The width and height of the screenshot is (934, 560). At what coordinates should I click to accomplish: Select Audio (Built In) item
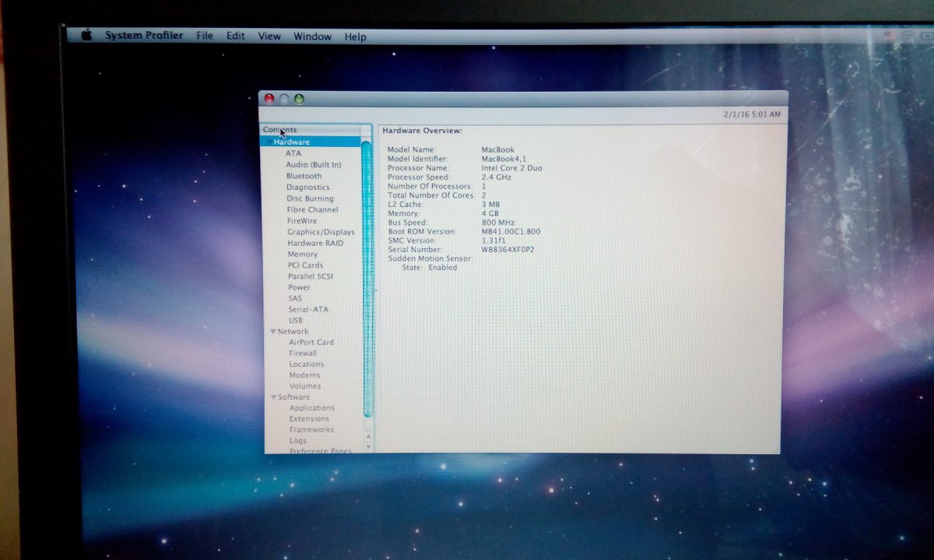314,165
